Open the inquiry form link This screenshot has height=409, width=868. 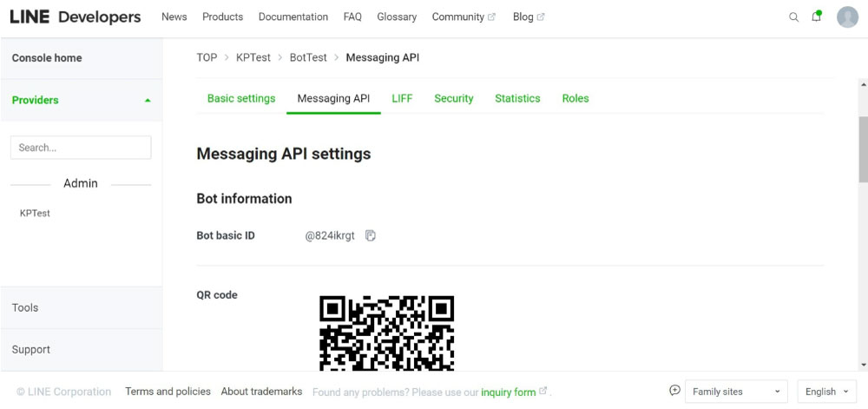(x=508, y=393)
